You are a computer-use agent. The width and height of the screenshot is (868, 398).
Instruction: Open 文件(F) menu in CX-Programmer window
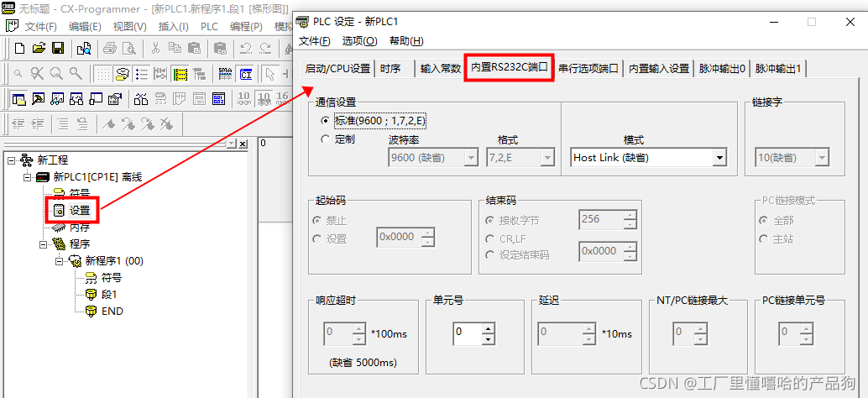coord(41,27)
